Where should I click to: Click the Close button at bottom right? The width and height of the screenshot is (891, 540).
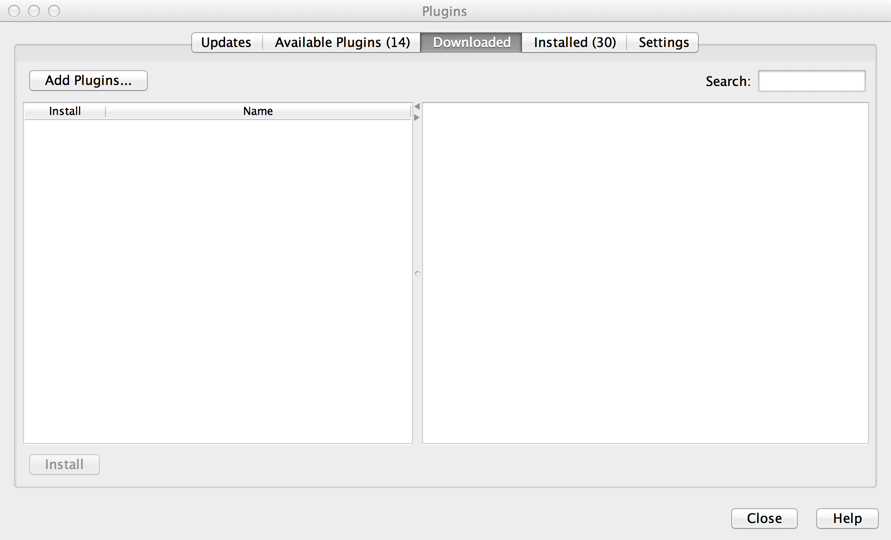point(764,518)
